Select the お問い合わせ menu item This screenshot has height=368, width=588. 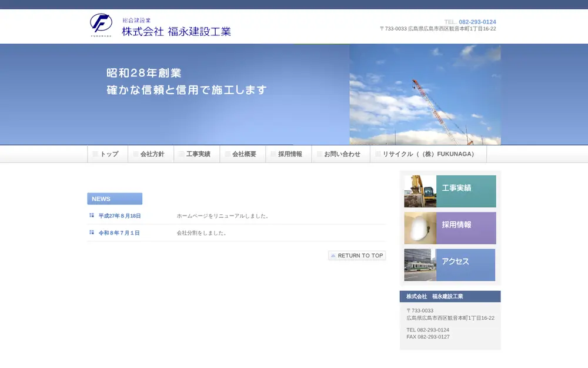coord(341,154)
